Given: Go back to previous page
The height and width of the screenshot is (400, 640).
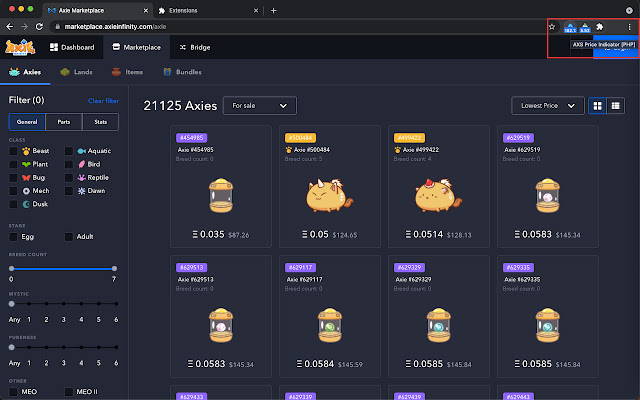Looking at the screenshot, I should click(10, 27).
